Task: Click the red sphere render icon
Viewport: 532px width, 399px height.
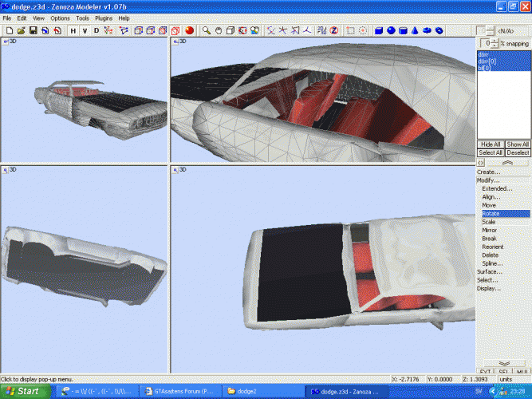Action: tap(190, 30)
